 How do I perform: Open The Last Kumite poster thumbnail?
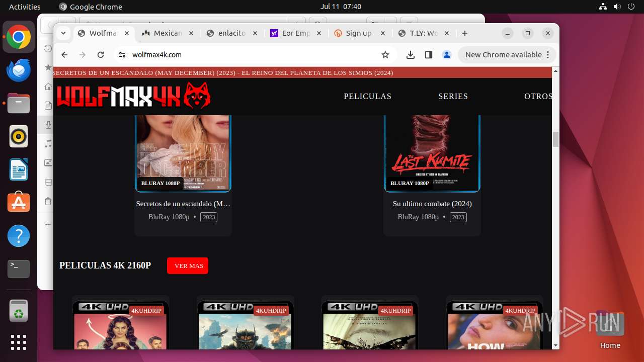tap(432, 153)
